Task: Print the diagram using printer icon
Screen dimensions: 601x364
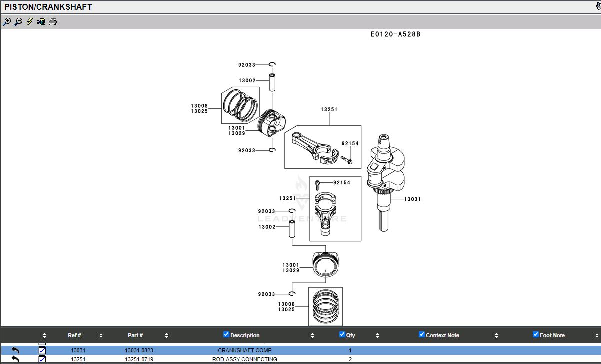Action: [53, 22]
